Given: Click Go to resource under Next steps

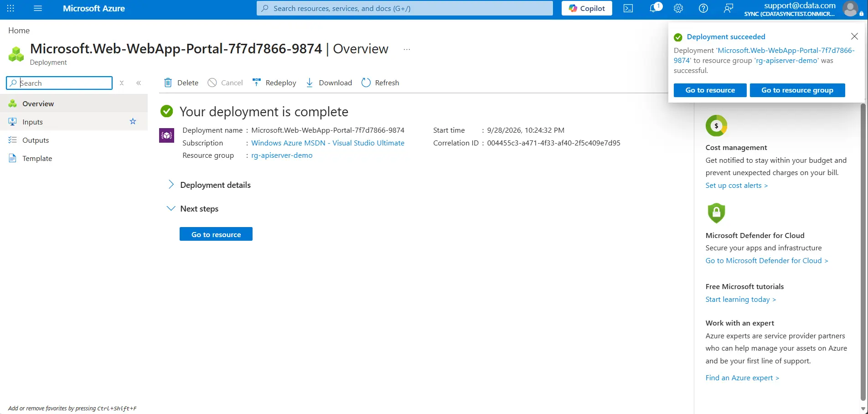Looking at the screenshot, I should point(216,234).
